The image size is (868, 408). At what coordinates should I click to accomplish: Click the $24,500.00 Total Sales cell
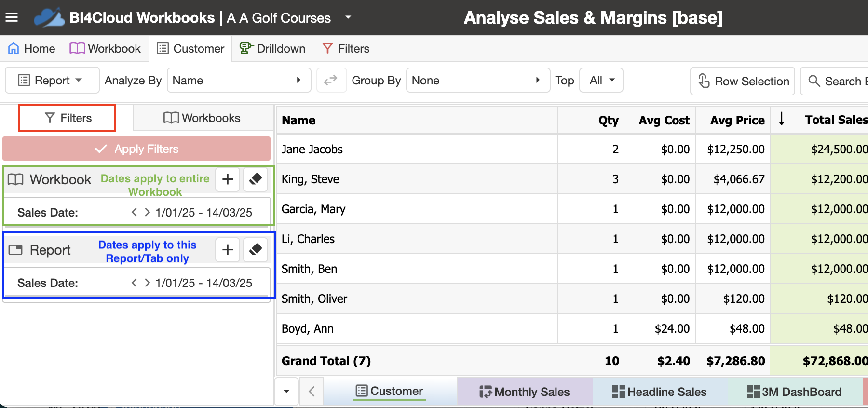click(x=819, y=150)
